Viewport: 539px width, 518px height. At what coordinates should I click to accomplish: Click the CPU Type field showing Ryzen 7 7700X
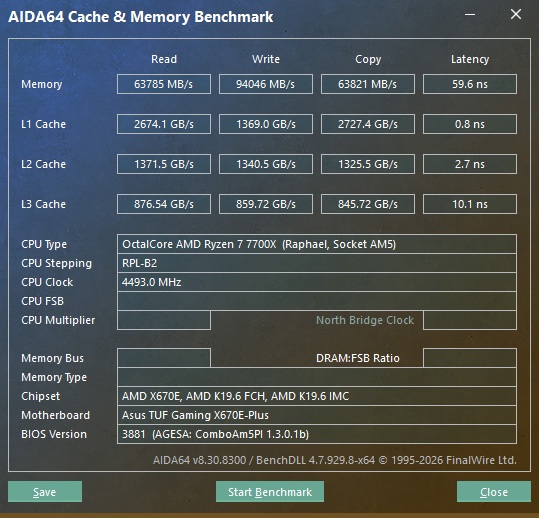(x=317, y=244)
